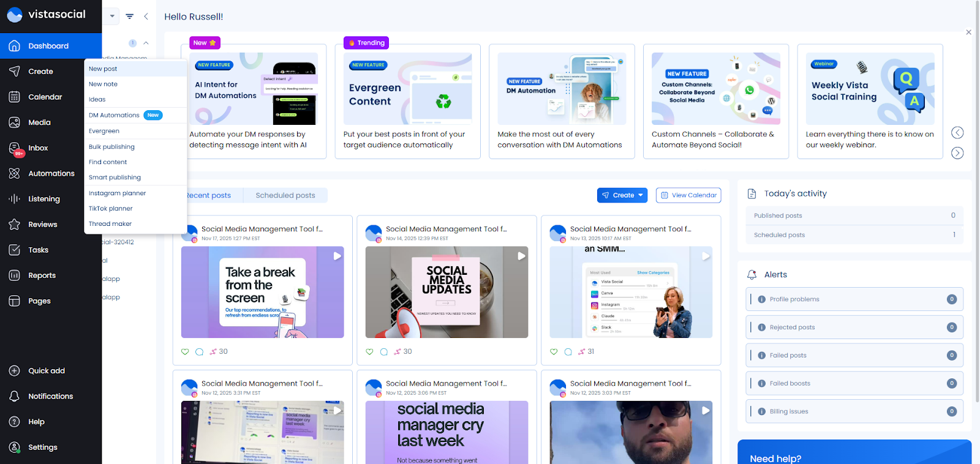Image resolution: width=980 pixels, height=464 pixels.
Task: Select New post from Create menu
Action: click(x=103, y=69)
